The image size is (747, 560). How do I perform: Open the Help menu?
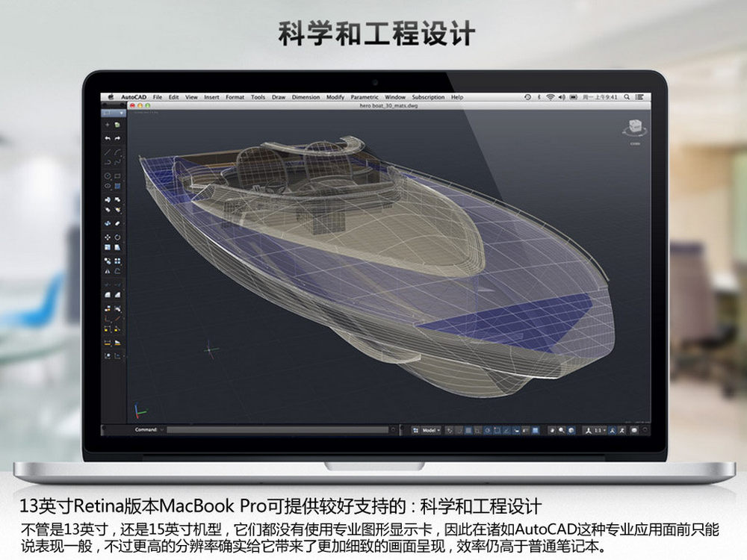(x=457, y=97)
